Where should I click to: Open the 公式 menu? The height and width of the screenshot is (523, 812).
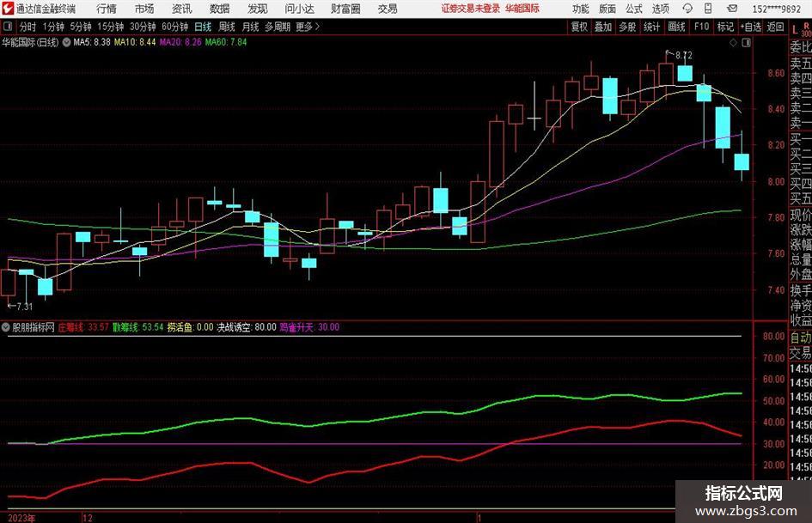coord(633,9)
